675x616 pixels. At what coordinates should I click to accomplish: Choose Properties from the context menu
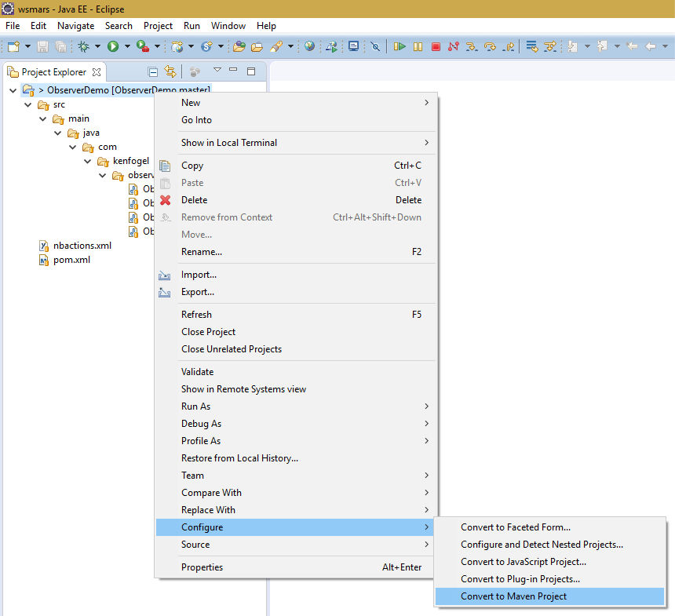202,567
